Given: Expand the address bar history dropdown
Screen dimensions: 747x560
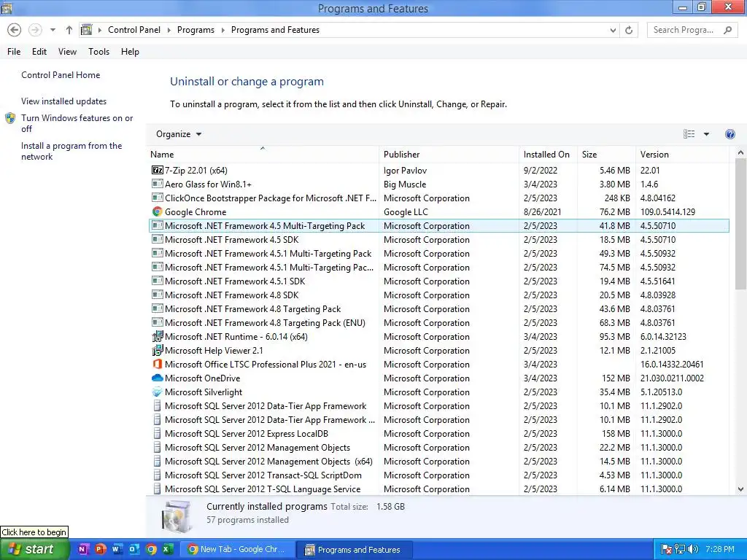Looking at the screenshot, I should [x=613, y=30].
